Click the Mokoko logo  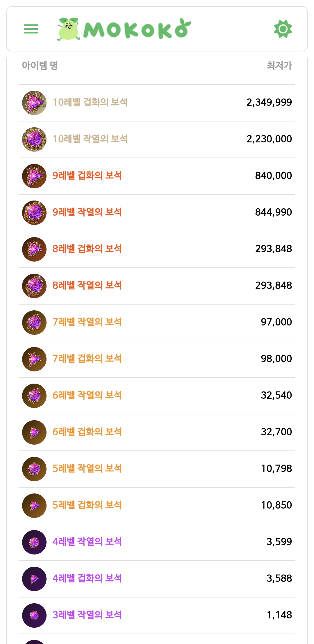[124, 29]
